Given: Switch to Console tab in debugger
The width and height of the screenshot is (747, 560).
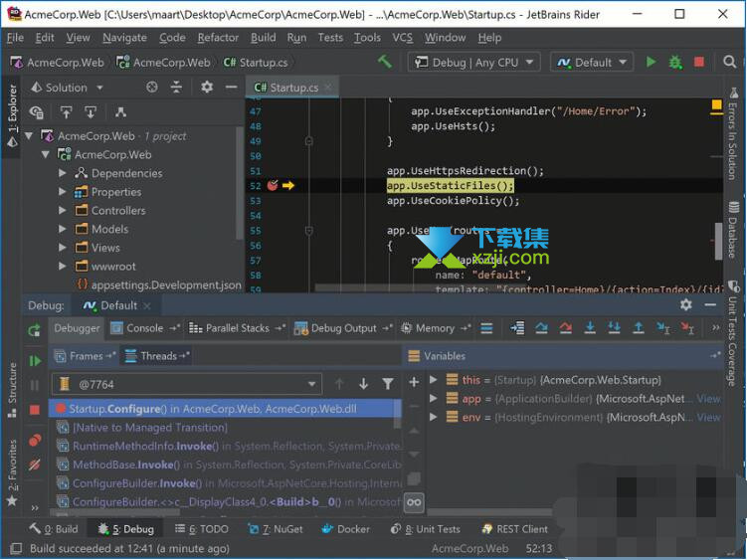Looking at the screenshot, I should coord(145,328).
